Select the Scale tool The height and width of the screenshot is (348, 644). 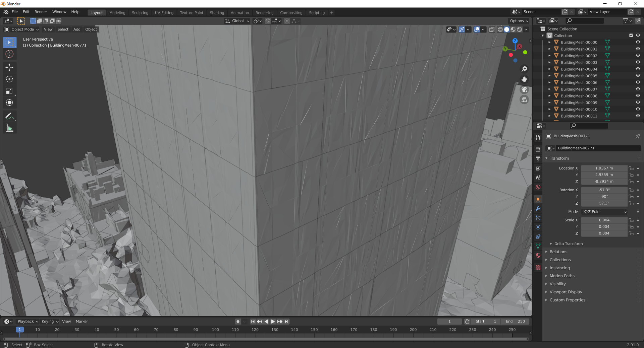(x=10, y=91)
